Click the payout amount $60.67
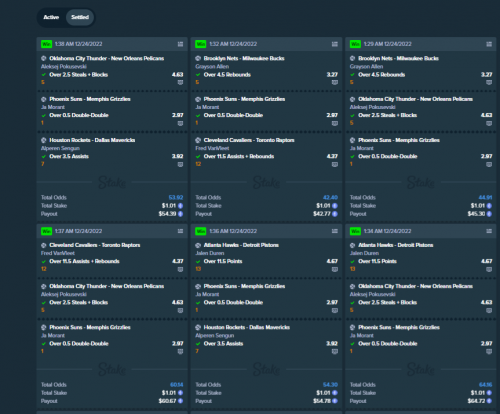This screenshot has width=500, height=414. coord(167,401)
